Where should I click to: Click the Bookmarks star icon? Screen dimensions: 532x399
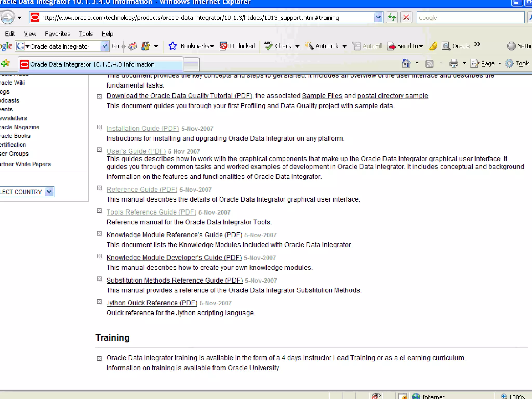pyautogui.click(x=172, y=46)
